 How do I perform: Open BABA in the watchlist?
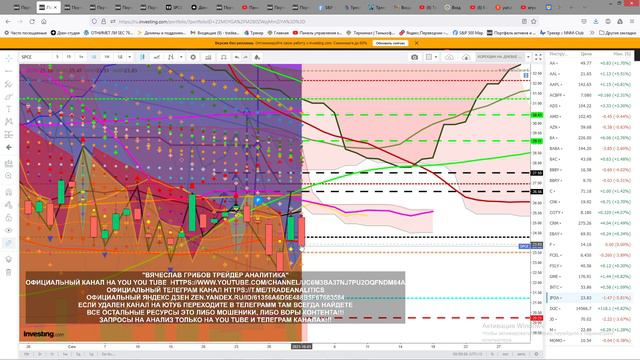590,149
